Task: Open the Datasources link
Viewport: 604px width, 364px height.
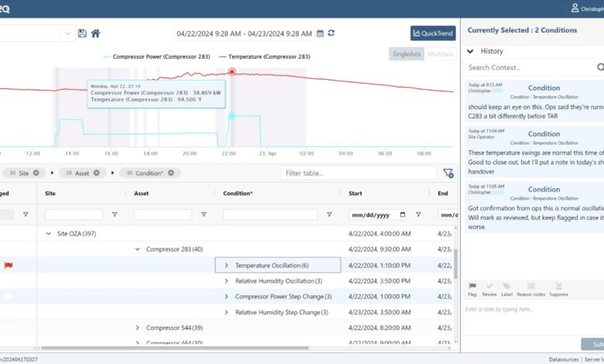Action: 564,359
